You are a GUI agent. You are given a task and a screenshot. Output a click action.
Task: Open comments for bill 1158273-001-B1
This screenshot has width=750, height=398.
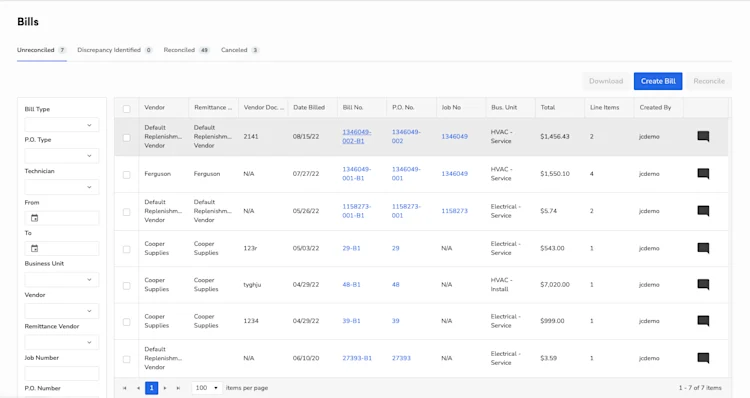click(x=703, y=211)
